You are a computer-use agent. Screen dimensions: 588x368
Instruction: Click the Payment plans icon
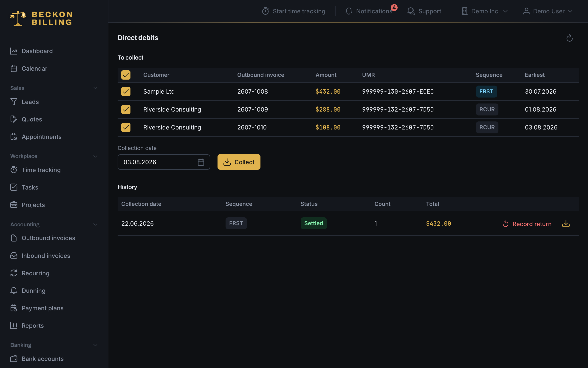pos(14,308)
